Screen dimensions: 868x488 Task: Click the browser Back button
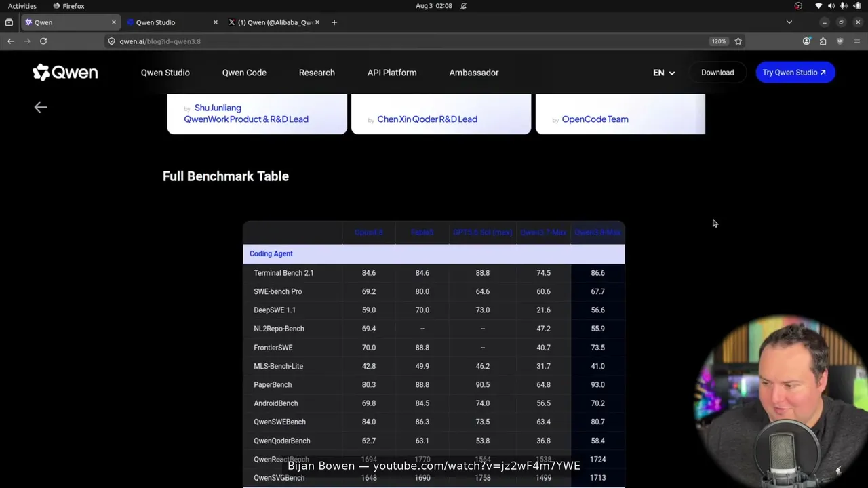click(x=11, y=41)
